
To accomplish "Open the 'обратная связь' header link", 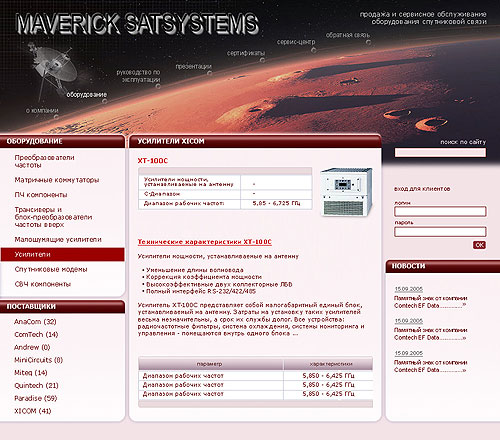I will (348, 35).
